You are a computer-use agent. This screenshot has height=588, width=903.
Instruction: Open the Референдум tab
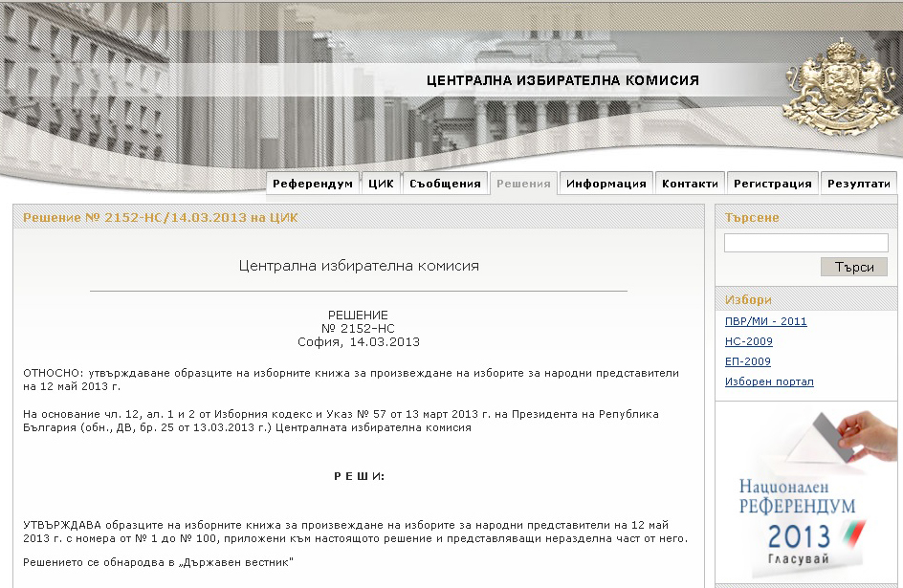click(x=313, y=184)
